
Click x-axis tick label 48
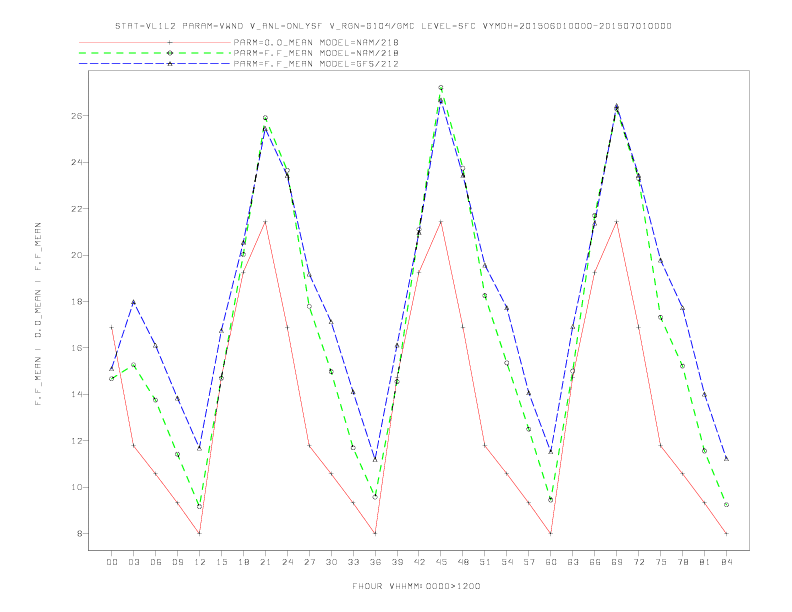point(463,562)
